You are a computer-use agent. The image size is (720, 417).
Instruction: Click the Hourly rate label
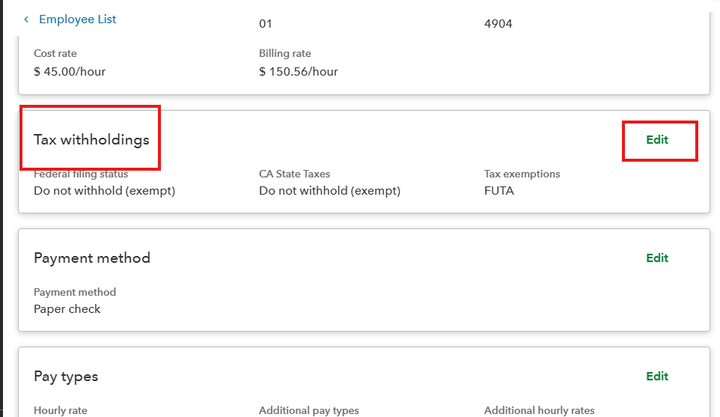click(62, 410)
